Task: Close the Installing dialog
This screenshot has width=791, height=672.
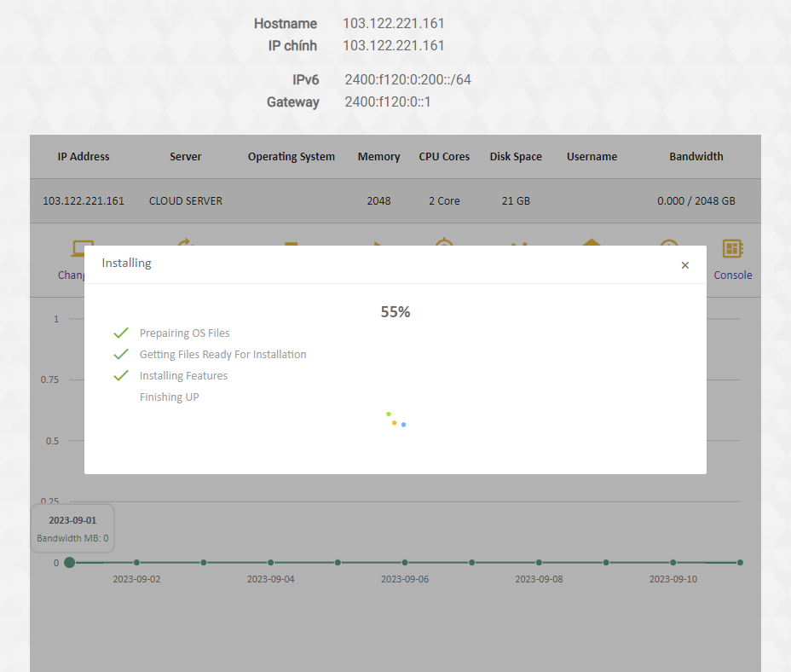Action: pos(684,265)
